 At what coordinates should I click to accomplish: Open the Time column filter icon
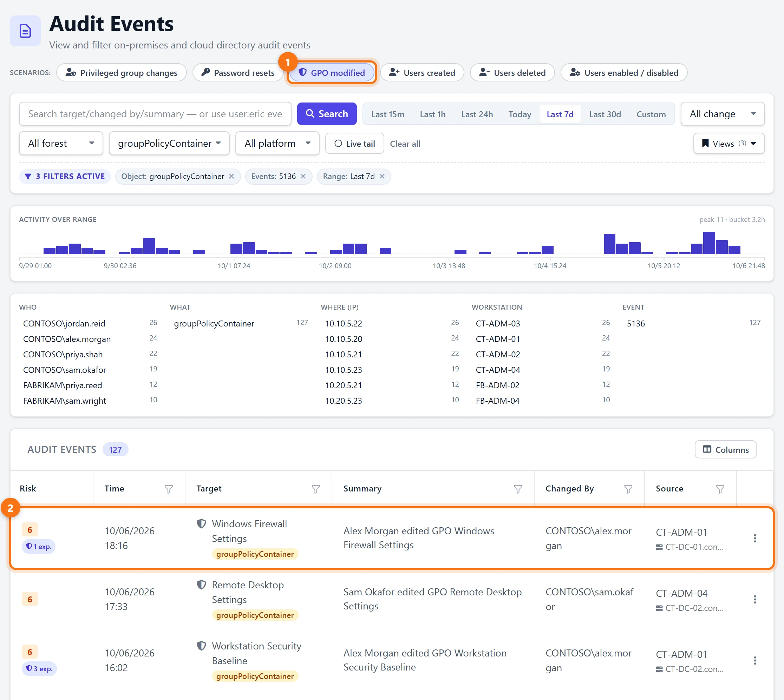tap(169, 489)
